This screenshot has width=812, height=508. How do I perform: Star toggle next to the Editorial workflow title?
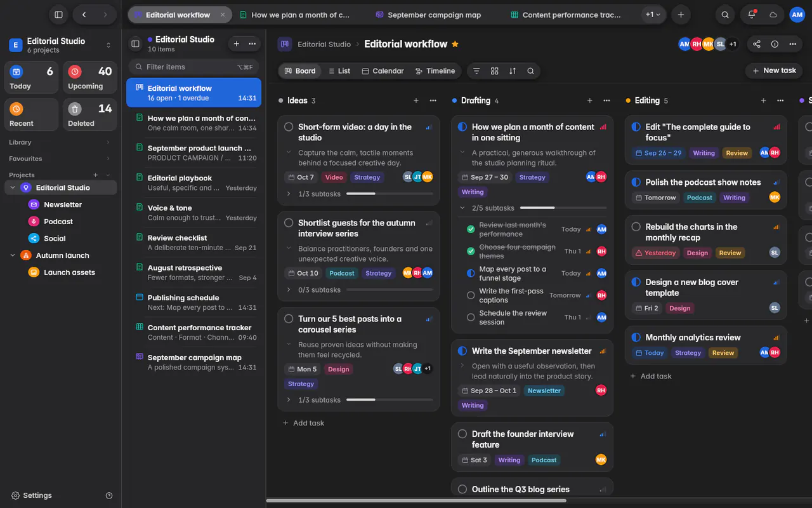455,44
